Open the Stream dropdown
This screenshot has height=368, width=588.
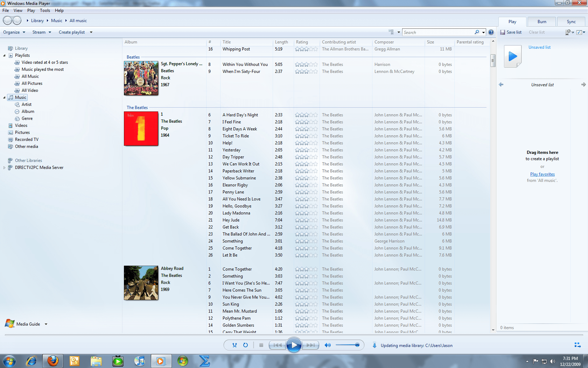click(x=42, y=32)
